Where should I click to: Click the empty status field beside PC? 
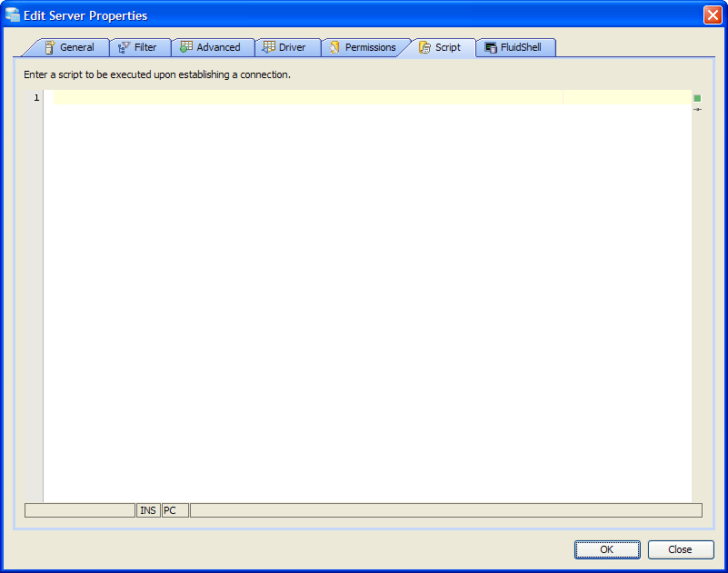click(446, 510)
